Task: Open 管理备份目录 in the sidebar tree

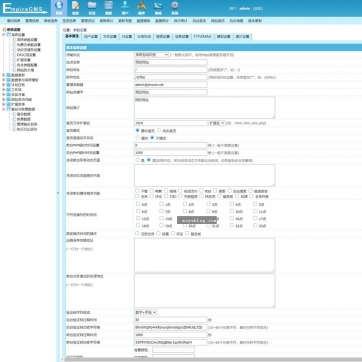Action: click(27, 124)
